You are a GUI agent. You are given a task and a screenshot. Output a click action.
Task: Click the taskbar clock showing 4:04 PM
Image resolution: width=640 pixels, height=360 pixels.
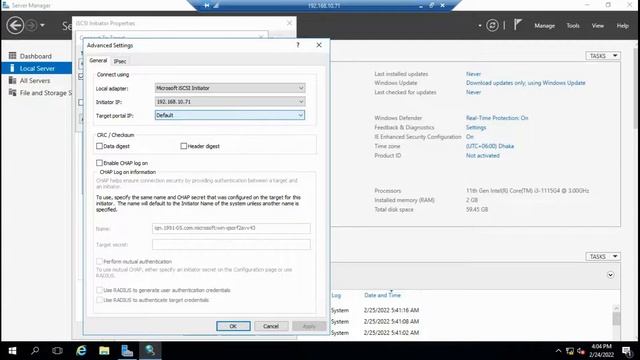click(601, 351)
